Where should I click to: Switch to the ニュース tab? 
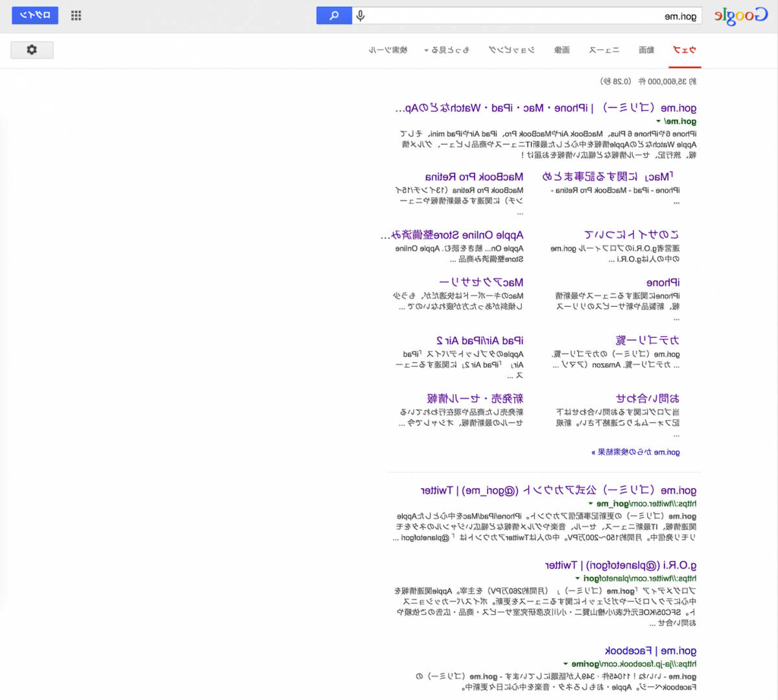604,50
